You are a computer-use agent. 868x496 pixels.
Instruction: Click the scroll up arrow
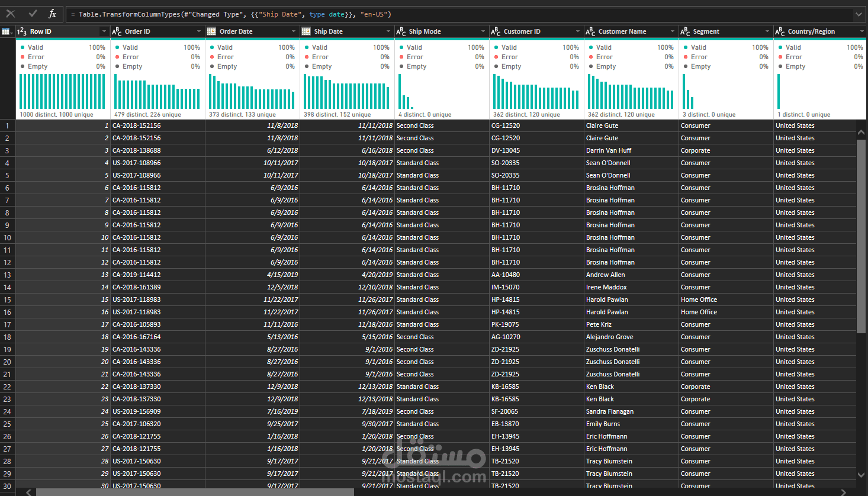pos(861,132)
